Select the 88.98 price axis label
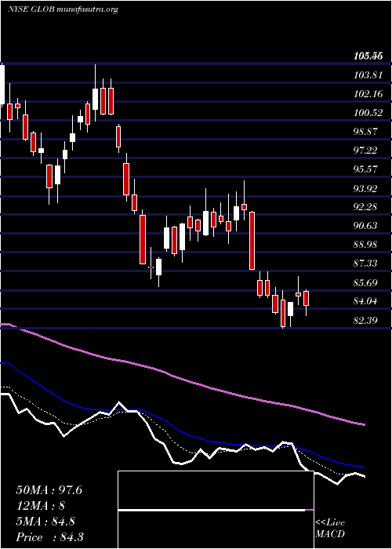 pos(365,245)
